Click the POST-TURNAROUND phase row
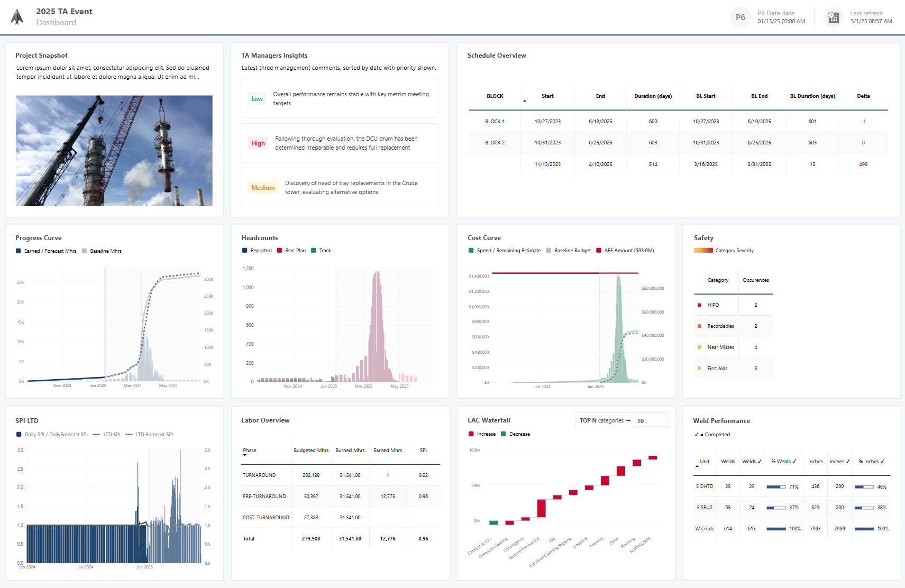 [341, 518]
